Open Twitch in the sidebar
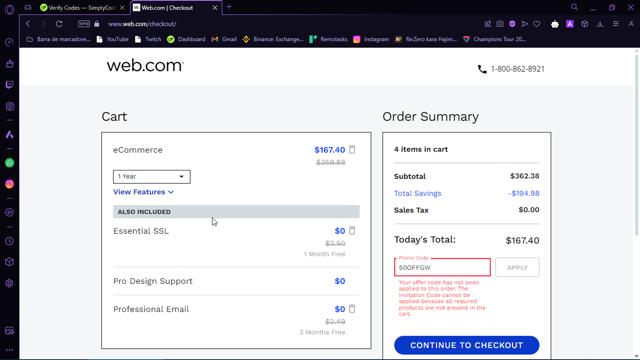This screenshot has height=360, width=640. click(x=9, y=85)
